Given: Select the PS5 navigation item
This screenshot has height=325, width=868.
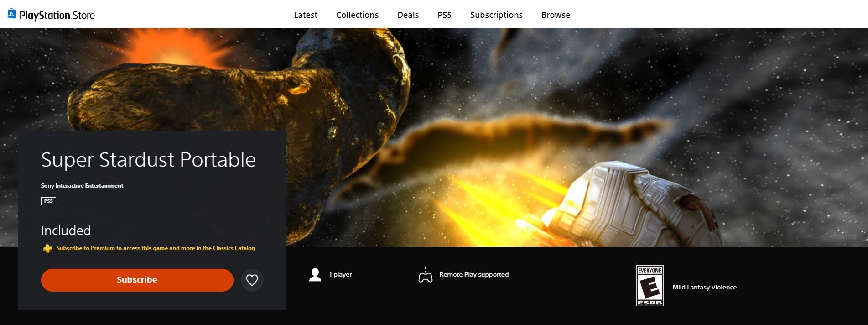Looking at the screenshot, I should coord(444,15).
